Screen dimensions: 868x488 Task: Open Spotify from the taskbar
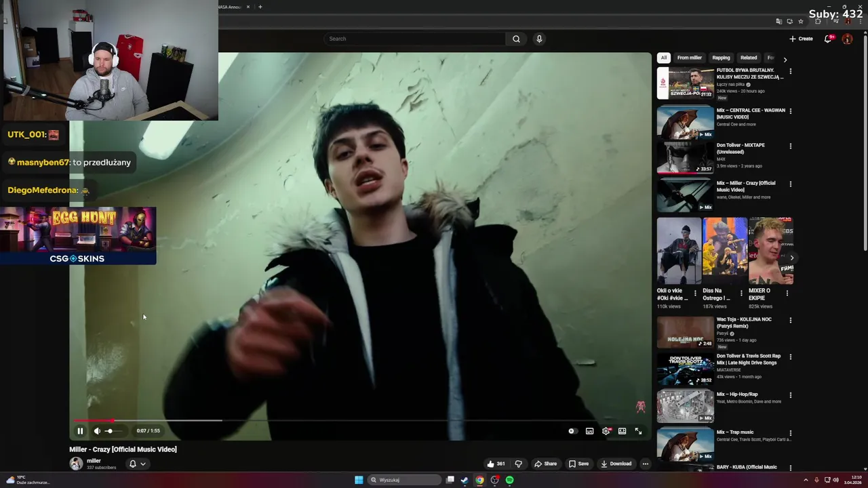pyautogui.click(x=509, y=480)
